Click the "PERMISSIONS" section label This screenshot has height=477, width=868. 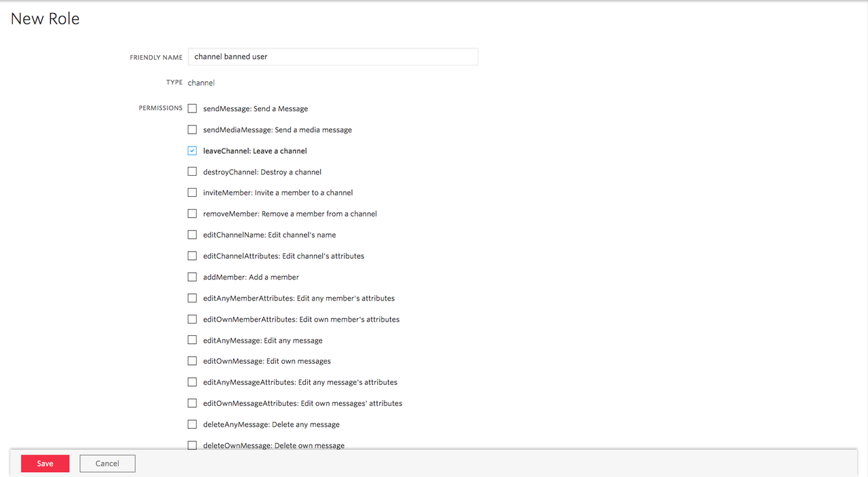161,108
